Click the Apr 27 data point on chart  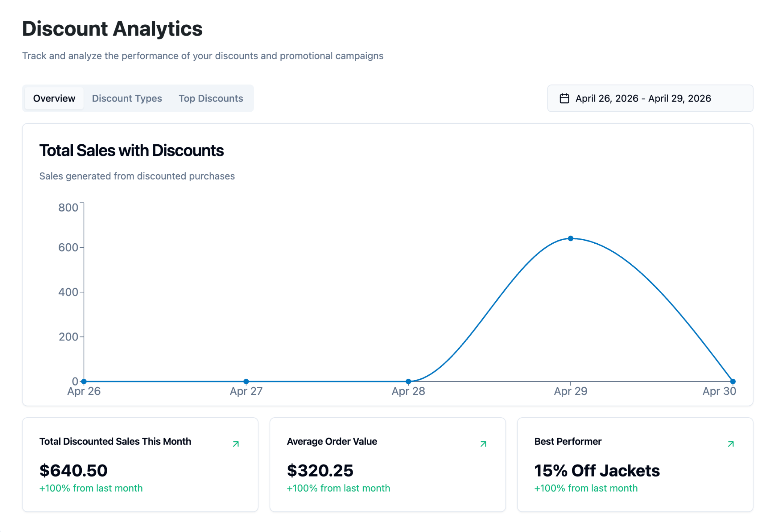point(246,381)
